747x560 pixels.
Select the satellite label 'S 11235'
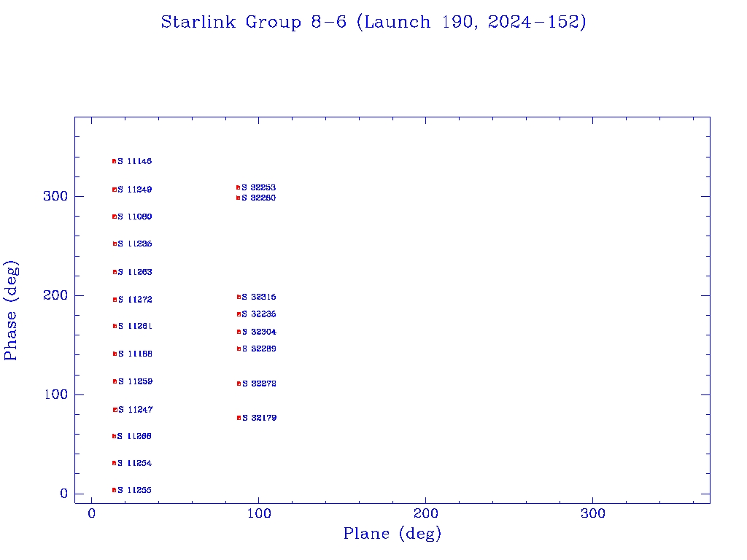[x=135, y=244]
